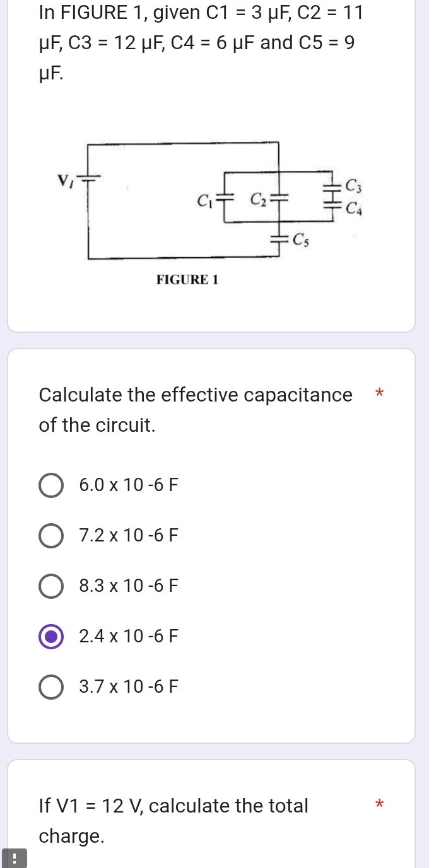The image size is (429, 868).
Task: Click the selected 2.4 x 10 -6 F radio
Action: (x=51, y=636)
